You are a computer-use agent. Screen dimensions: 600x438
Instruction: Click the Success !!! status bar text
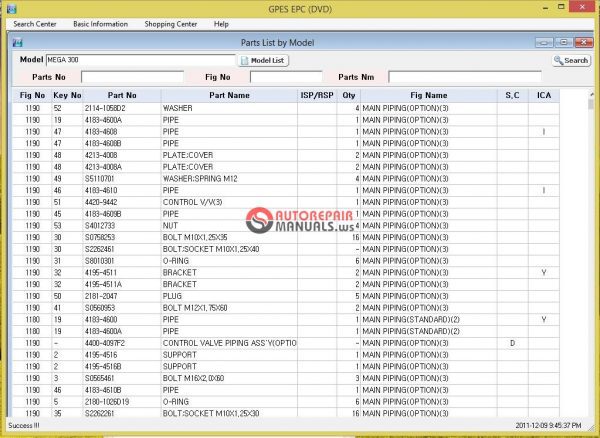[x=24, y=426]
